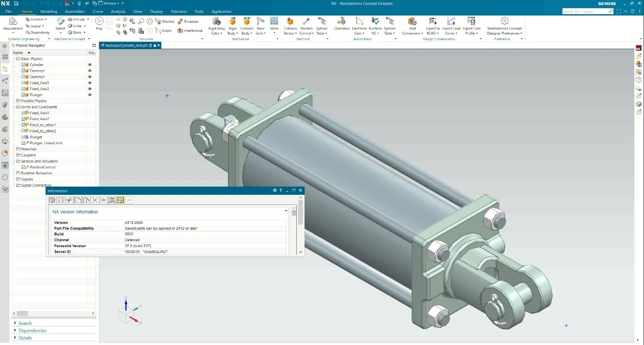
Task: Open Information window settings gear
Action: [274, 191]
